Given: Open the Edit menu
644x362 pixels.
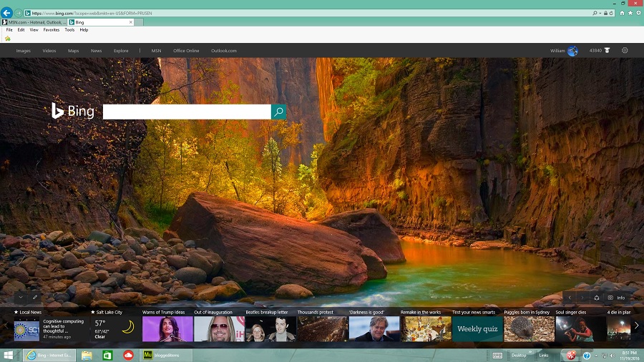Looking at the screenshot, I should click(x=21, y=29).
